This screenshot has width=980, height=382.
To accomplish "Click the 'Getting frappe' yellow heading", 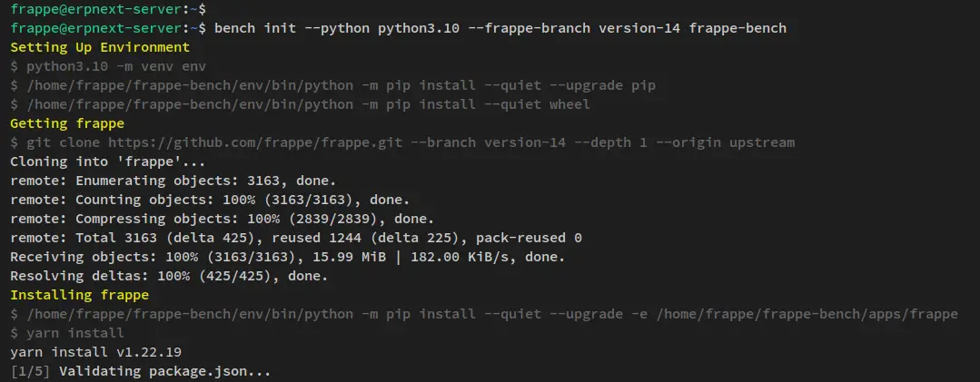I will 67,123.
